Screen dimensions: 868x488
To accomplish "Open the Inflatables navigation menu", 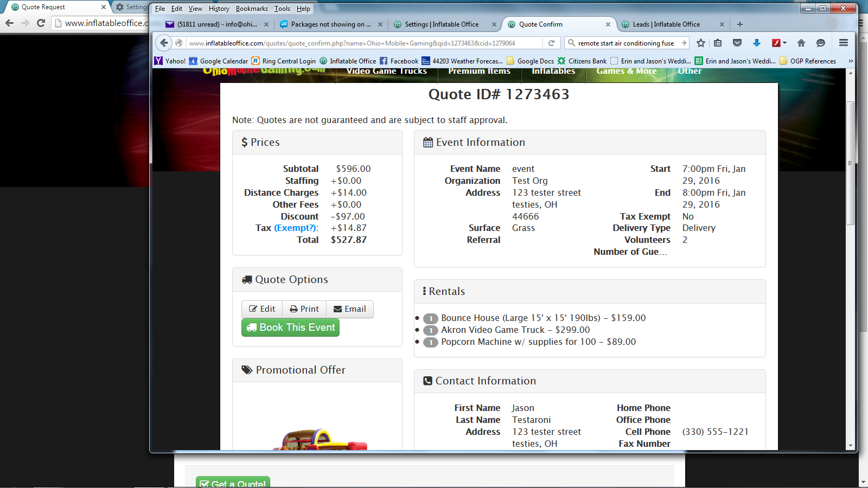I will (x=553, y=72).
